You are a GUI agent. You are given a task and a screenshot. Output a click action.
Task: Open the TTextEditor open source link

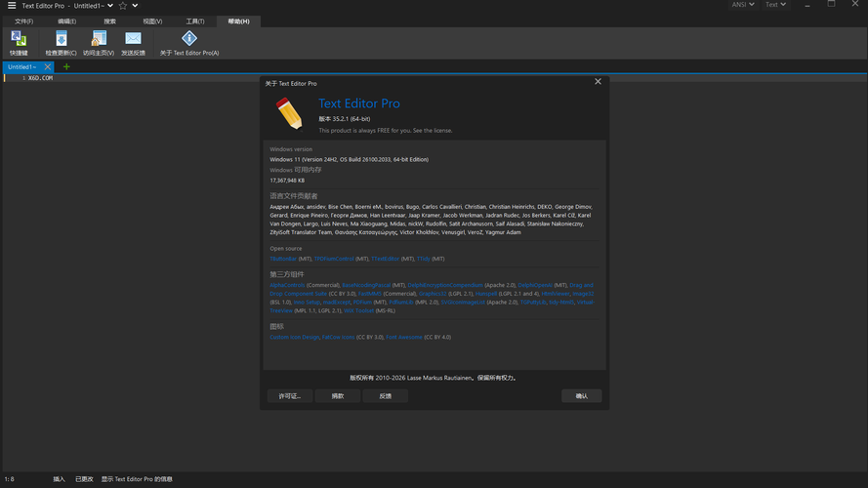(387, 259)
